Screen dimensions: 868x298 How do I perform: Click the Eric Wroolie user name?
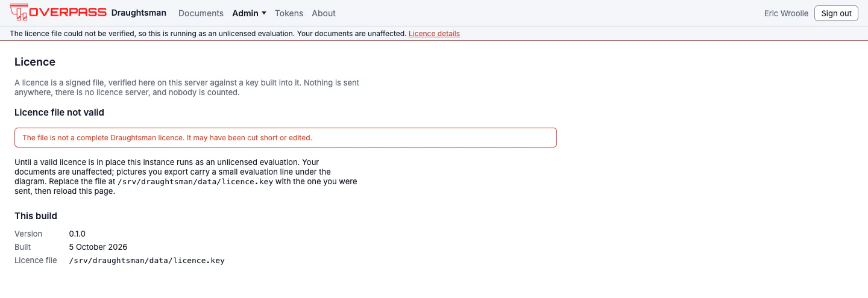786,13
